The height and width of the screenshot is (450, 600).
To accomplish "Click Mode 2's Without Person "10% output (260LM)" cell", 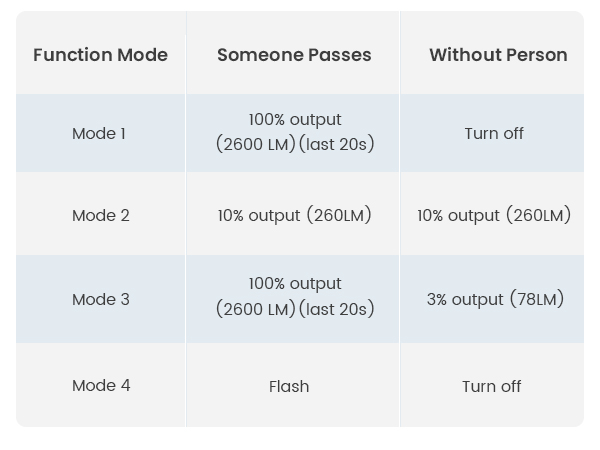I will click(x=494, y=215).
